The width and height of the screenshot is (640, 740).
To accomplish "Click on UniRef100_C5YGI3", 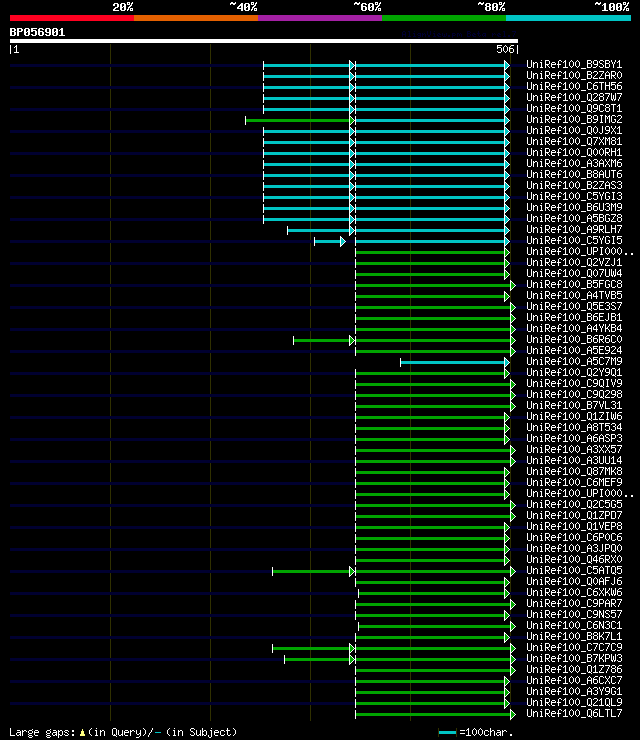I will coord(574,196).
